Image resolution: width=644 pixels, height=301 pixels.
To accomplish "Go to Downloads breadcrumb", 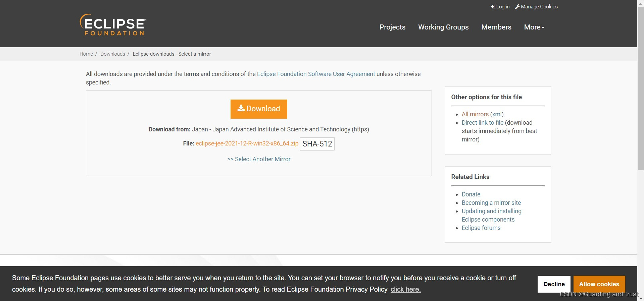I will click(113, 54).
